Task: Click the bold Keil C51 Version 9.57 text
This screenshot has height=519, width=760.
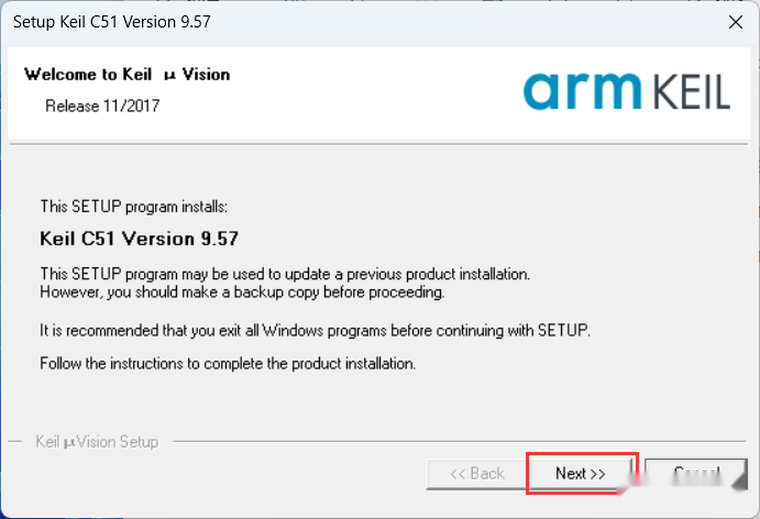Action: (x=139, y=238)
